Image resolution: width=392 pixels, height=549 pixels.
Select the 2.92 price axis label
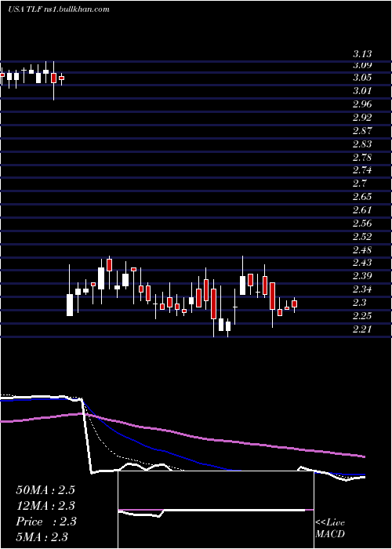point(362,118)
